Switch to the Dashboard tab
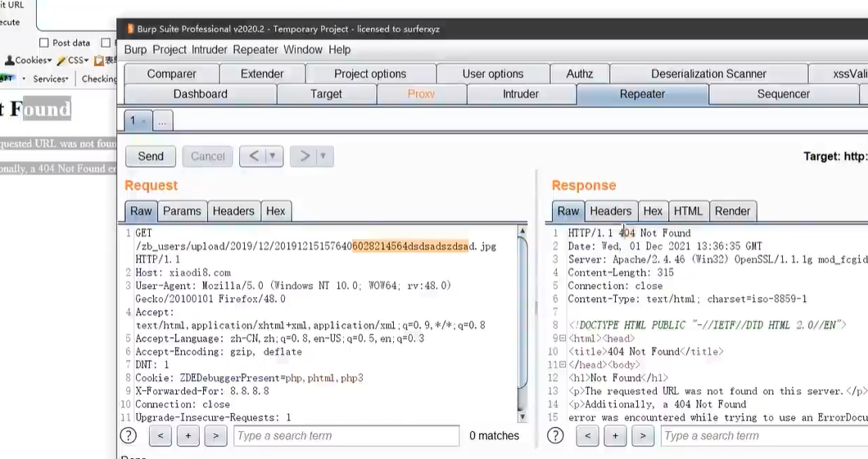 point(201,94)
